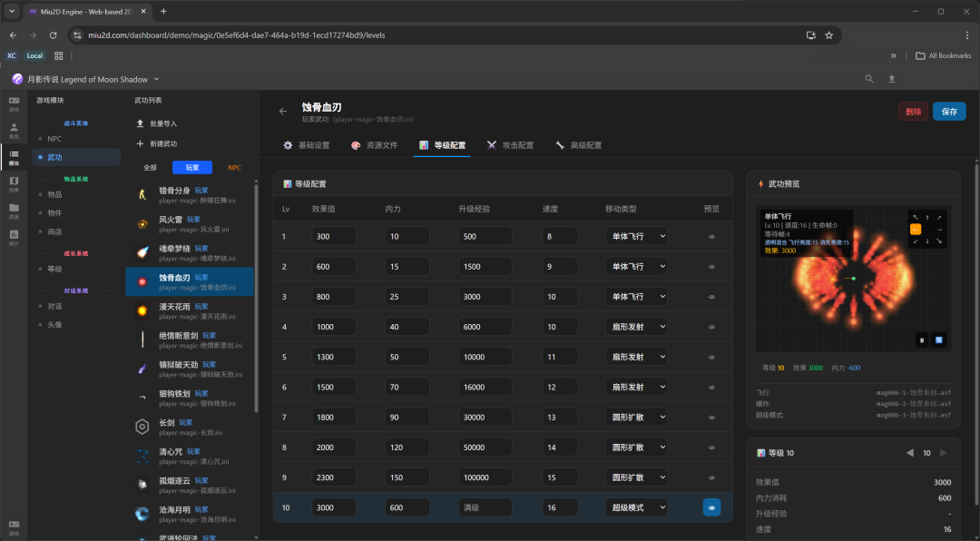Click the blue 保存 save button
Image resolution: width=980 pixels, height=541 pixels.
click(949, 112)
